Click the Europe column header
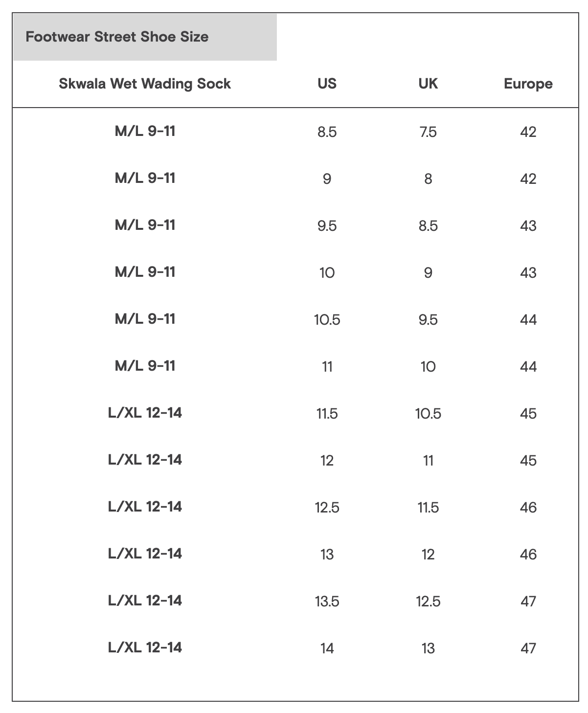 click(x=528, y=84)
